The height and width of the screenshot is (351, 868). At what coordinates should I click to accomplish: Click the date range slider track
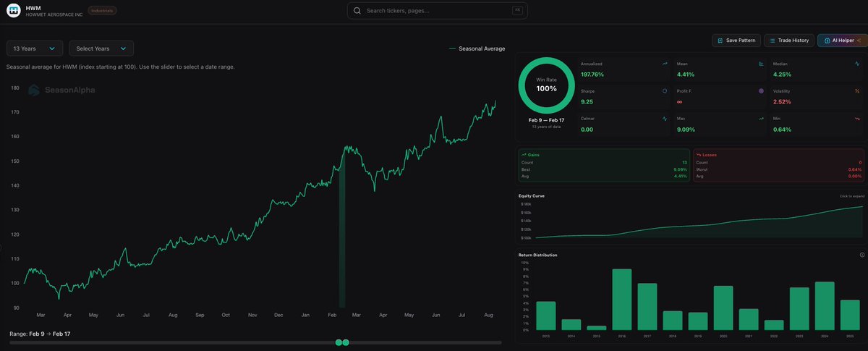[255, 342]
